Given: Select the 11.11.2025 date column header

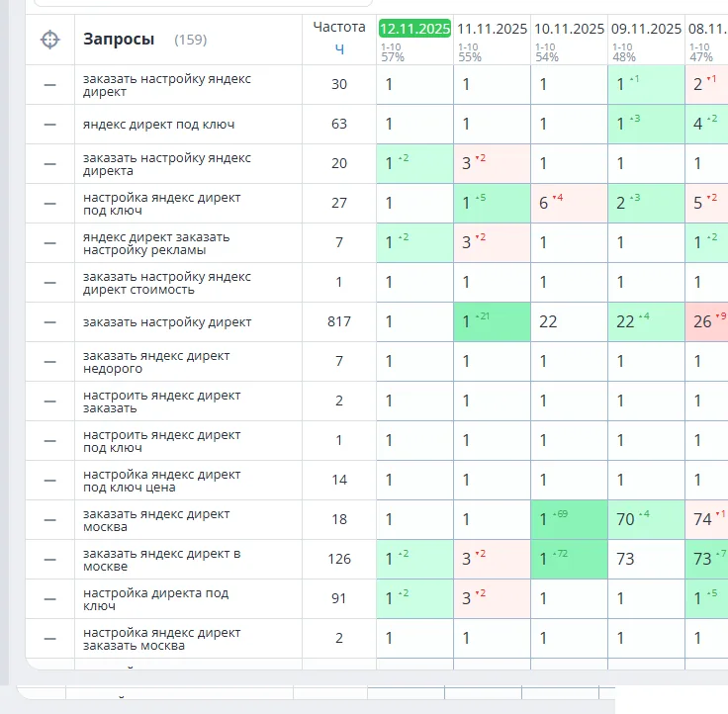Looking at the screenshot, I should (x=492, y=29).
